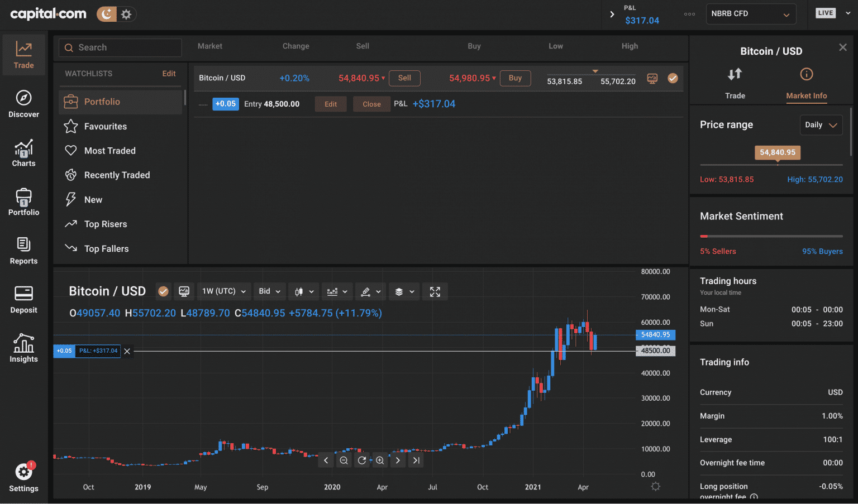Click the chart monitor icon beside title

[x=184, y=291]
